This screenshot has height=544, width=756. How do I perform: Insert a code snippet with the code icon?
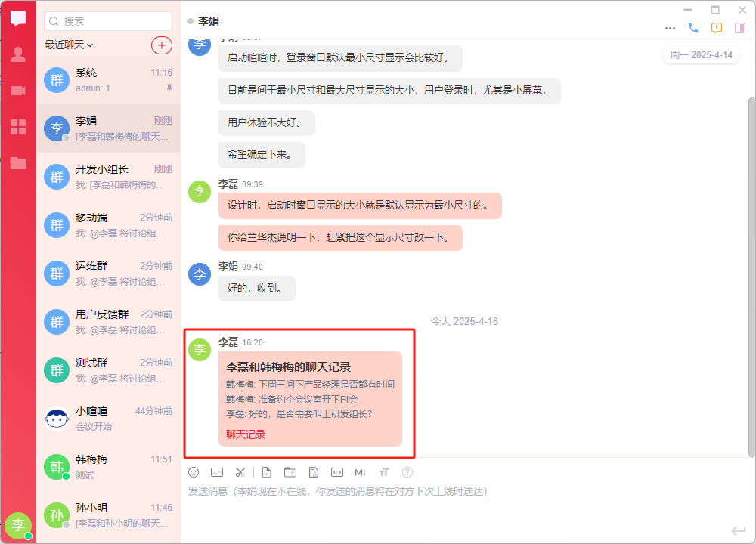(337, 472)
